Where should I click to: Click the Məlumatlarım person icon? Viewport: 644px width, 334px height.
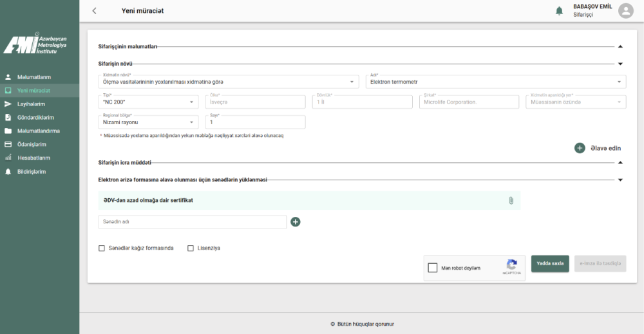[x=8, y=77]
